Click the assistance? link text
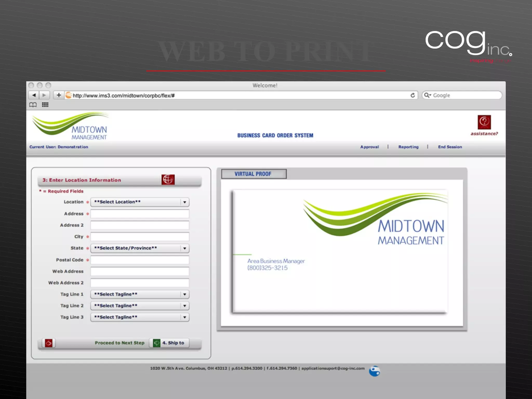 (484, 134)
